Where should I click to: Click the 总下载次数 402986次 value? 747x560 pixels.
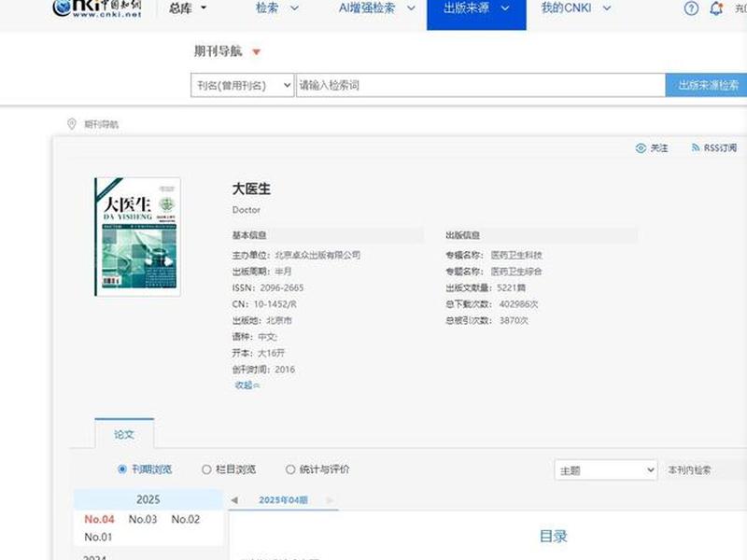pos(518,304)
